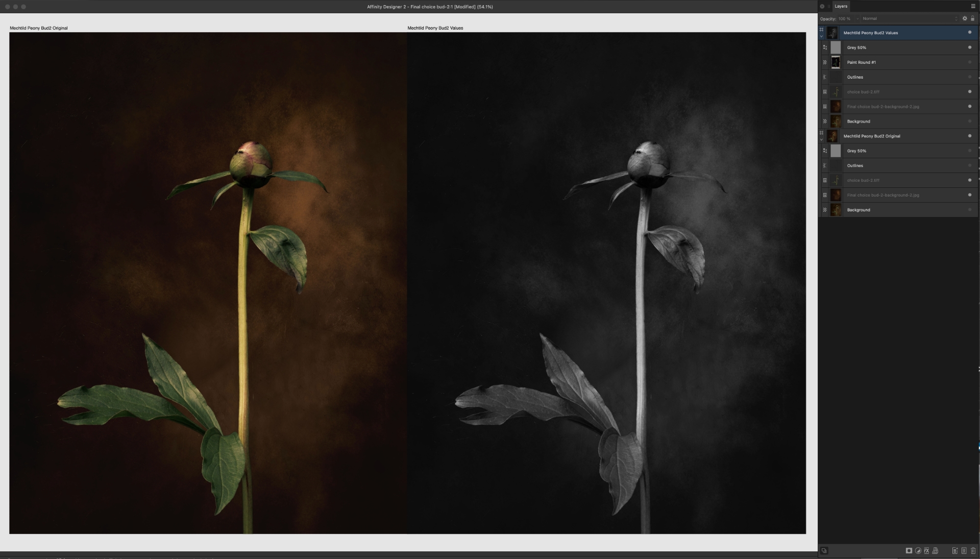Click Values artboard layer thumbnail
This screenshot has height=559, width=980.
pos(832,33)
